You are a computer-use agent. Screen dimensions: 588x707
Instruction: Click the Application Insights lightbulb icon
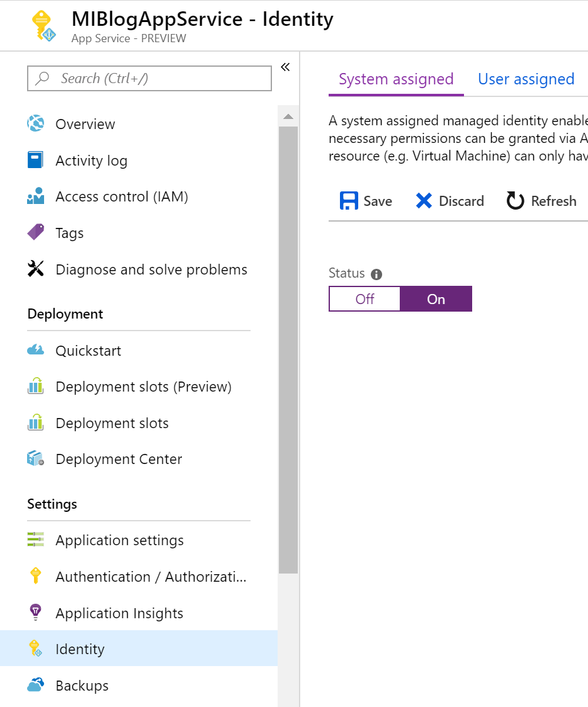click(x=36, y=613)
